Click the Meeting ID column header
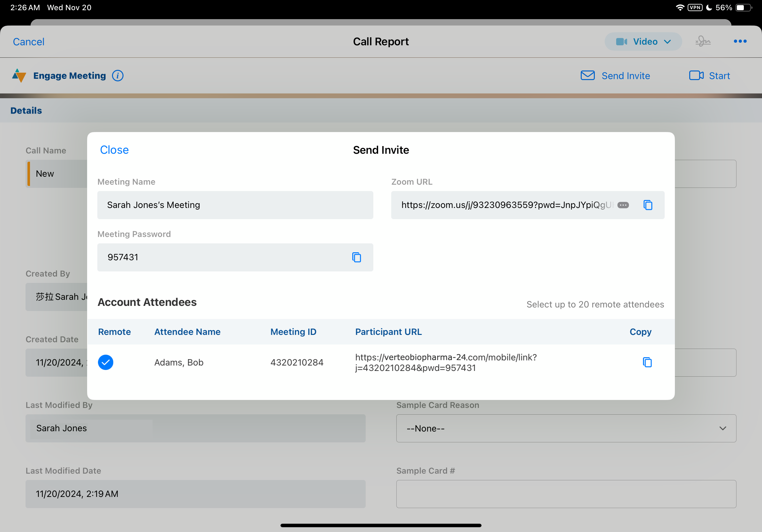 pos(293,332)
